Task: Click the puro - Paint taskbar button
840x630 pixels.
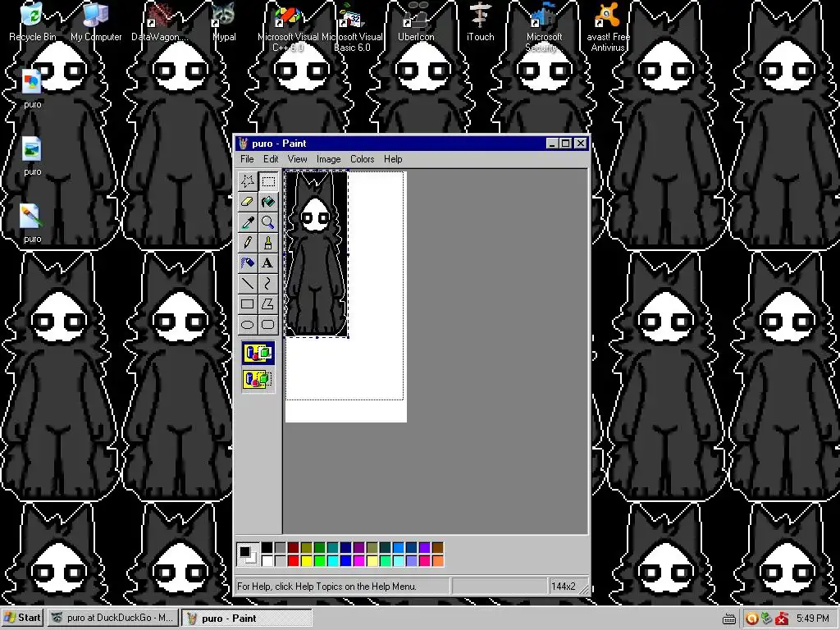Action: [x=246, y=618]
